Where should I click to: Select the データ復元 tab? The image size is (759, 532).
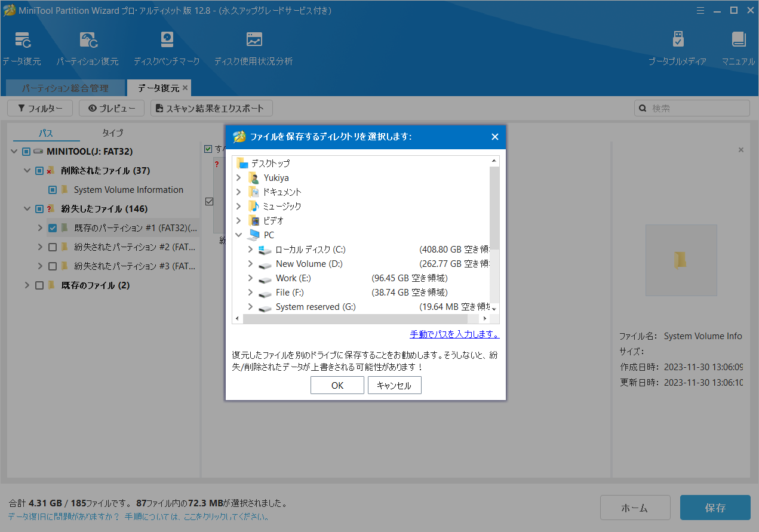point(158,88)
